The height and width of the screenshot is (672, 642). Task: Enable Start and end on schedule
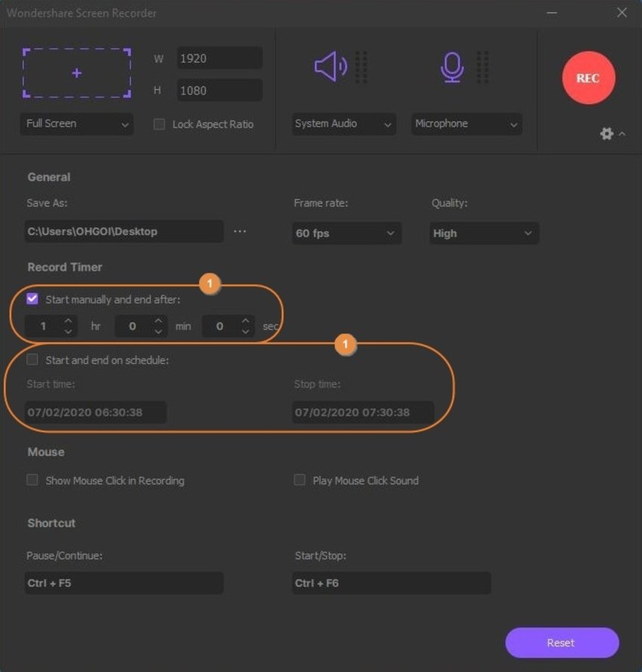[x=32, y=360]
